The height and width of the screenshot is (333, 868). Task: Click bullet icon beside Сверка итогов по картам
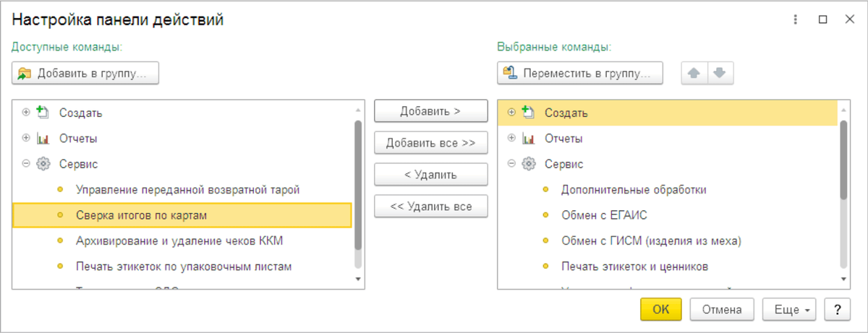click(60, 215)
